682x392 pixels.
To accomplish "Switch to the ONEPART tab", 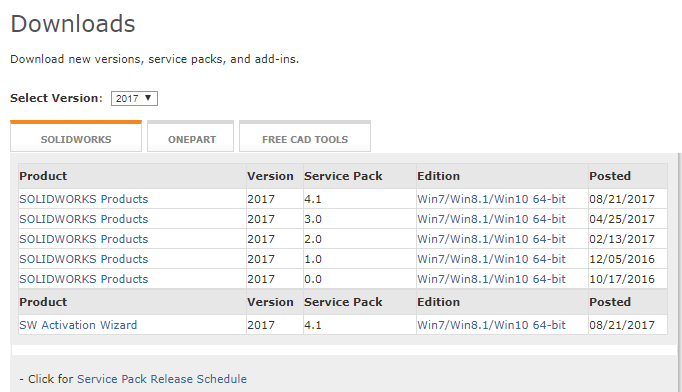I will pos(191,137).
